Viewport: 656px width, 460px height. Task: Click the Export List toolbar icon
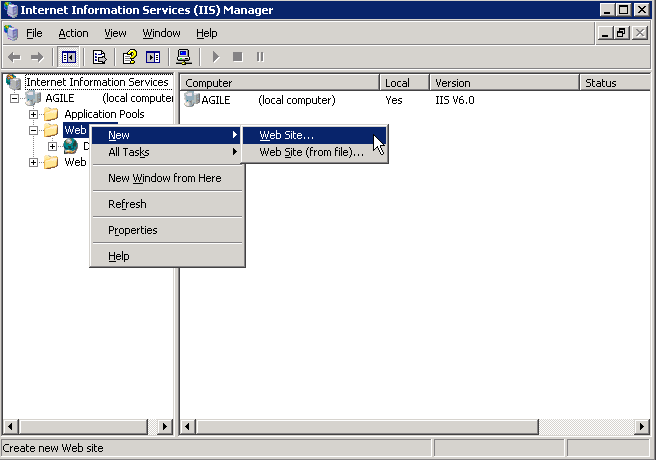[x=100, y=57]
